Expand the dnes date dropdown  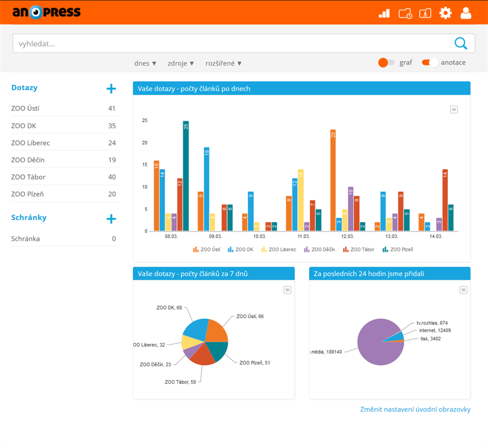(x=145, y=63)
